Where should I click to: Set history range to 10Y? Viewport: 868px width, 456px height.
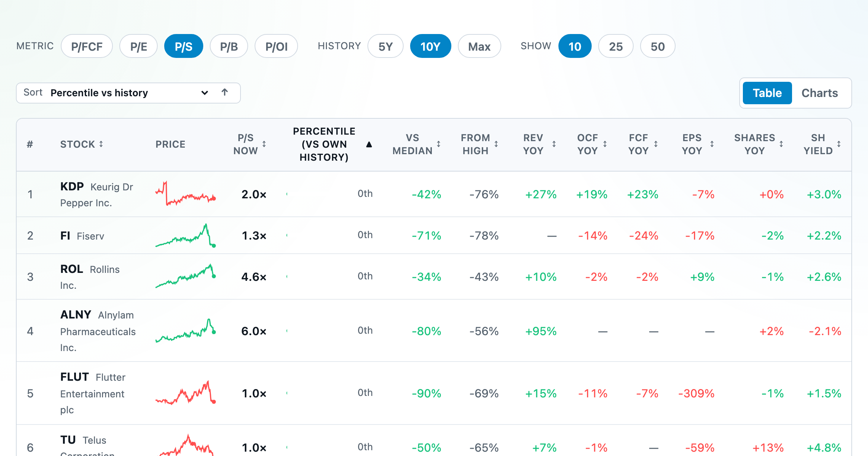(x=430, y=46)
